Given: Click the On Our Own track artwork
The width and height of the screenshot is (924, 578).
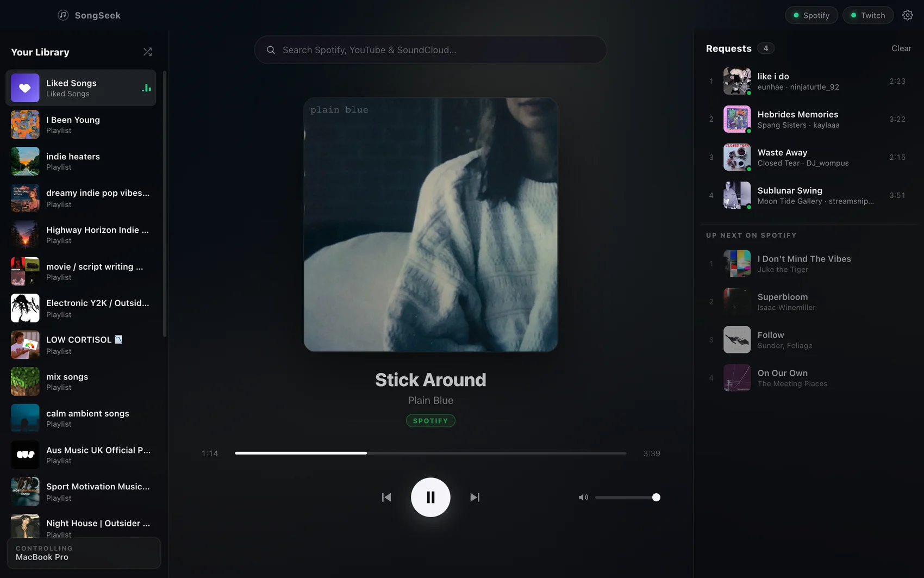Looking at the screenshot, I should pos(737,378).
